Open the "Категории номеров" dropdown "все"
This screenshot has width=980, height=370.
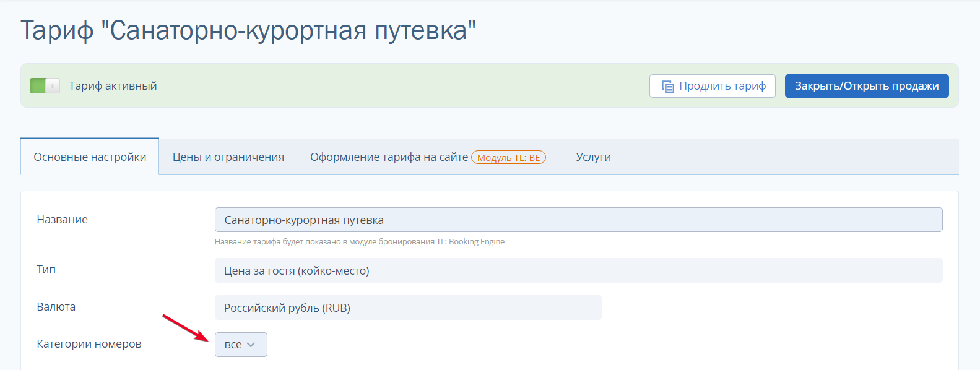[x=241, y=345]
